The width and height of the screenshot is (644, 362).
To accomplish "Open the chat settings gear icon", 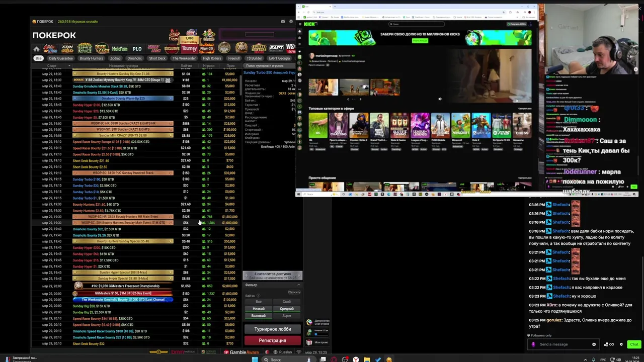I will click(621, 344).
